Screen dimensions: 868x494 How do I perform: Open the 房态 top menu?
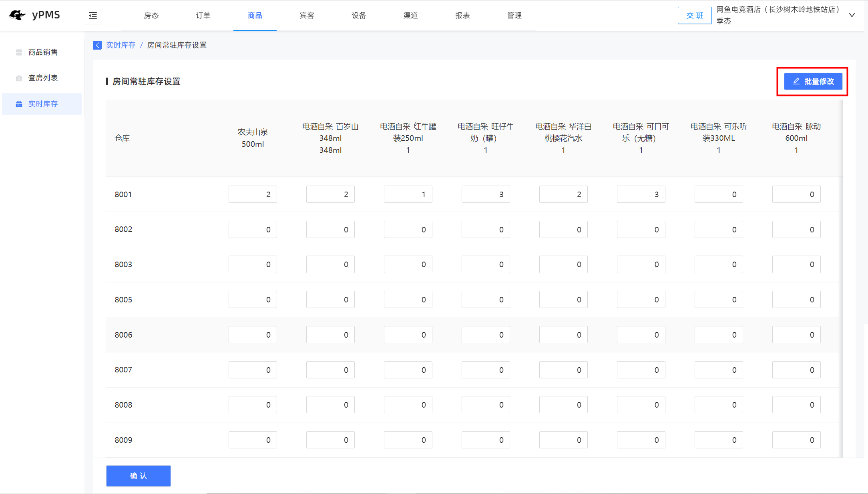[x=151, y=16]
